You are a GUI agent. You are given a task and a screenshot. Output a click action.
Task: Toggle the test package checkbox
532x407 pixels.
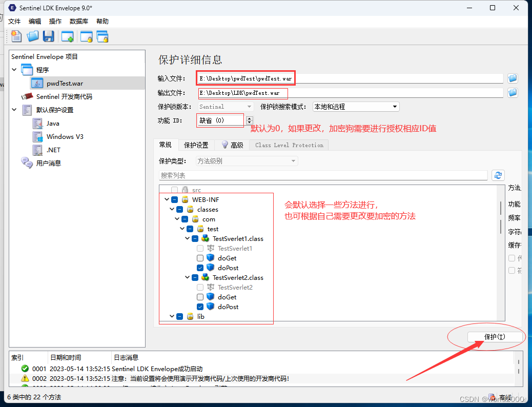[x=190, y=229]
